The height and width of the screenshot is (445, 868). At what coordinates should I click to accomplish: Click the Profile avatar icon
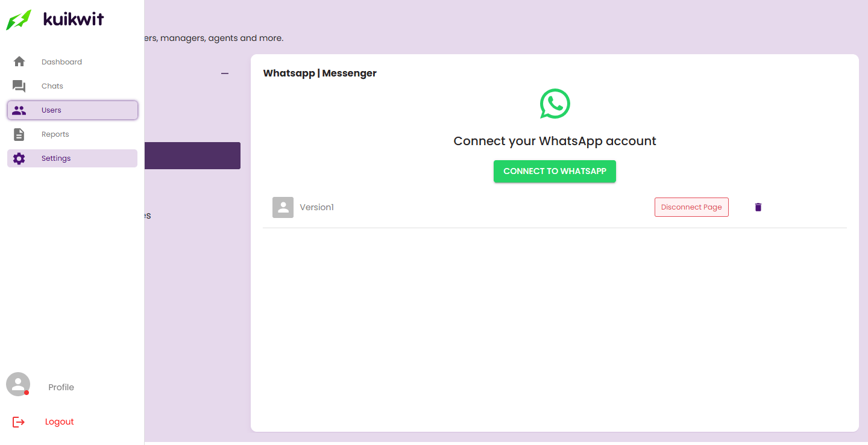point(18,384)
